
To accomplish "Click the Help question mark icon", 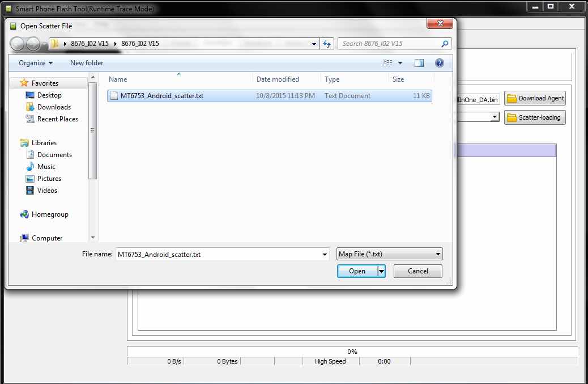I will pos(439,63).
